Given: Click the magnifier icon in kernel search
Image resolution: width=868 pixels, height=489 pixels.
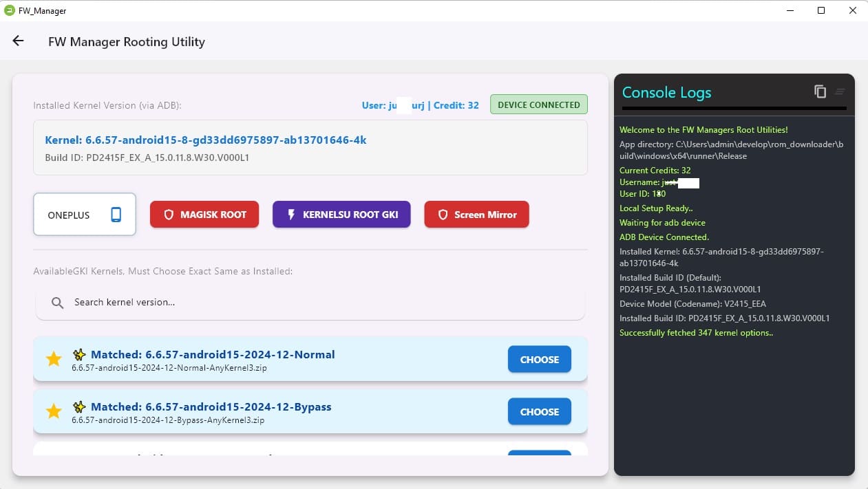Looking at the screenshot, I should (x=58, y=303).
